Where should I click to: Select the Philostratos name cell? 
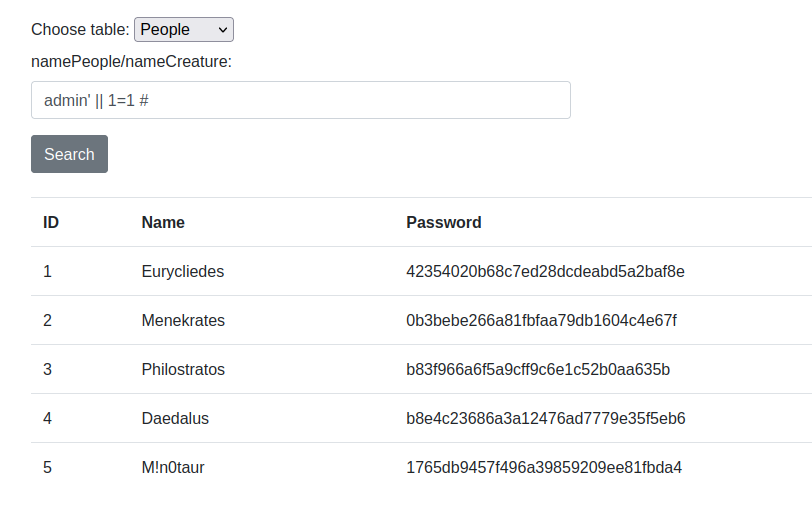(x=183, y=369)
